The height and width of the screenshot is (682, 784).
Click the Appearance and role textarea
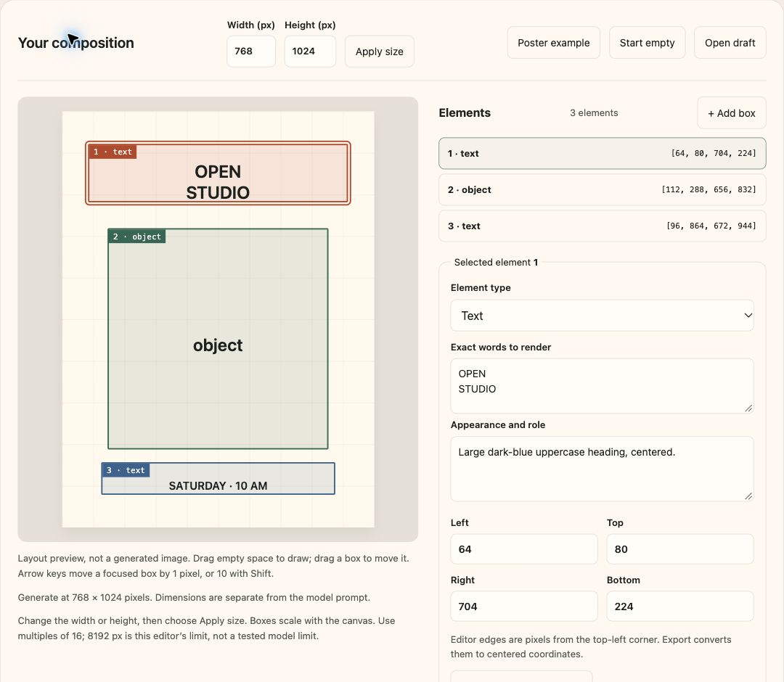coord(602,469)
